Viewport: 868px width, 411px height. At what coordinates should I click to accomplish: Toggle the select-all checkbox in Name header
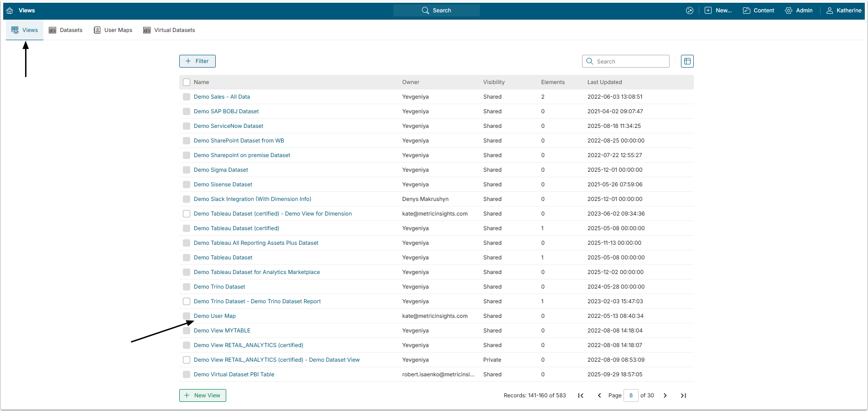[187, 82]
